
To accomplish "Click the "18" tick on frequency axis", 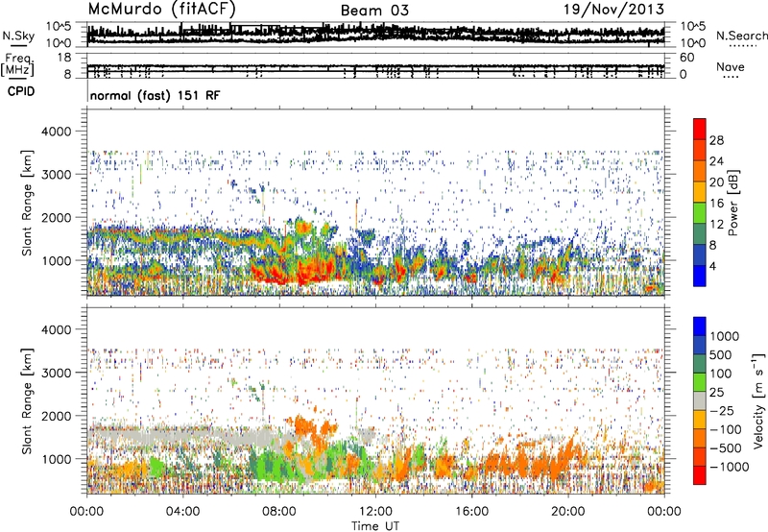I will coord(64,58).
